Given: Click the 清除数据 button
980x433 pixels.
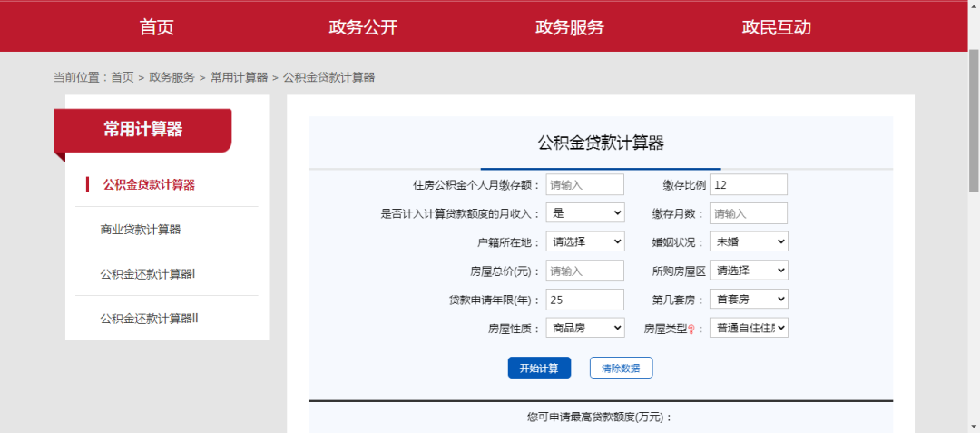Looking at the screenshot, I should click(x=622, y=368).
